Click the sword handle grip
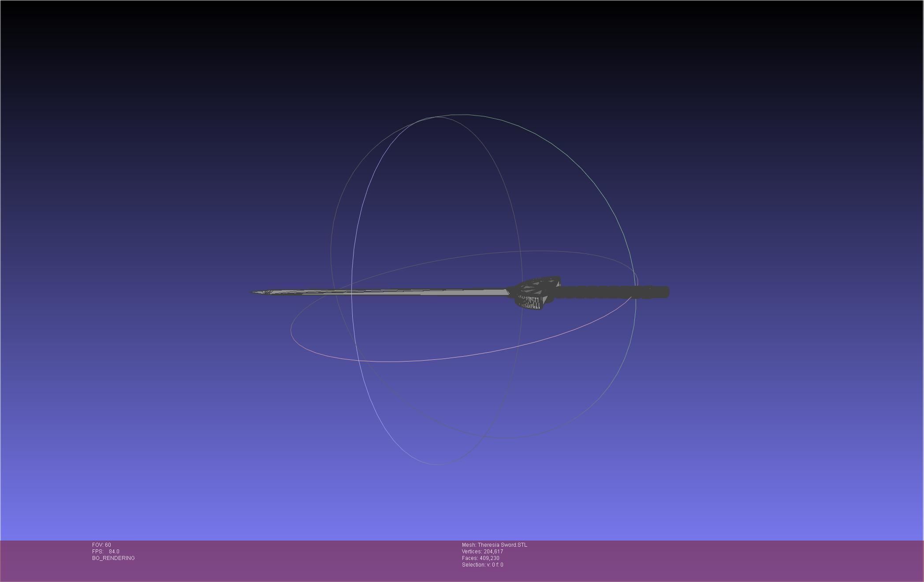The width and height of the screenshot is (924, 582). tap(604, 292)
